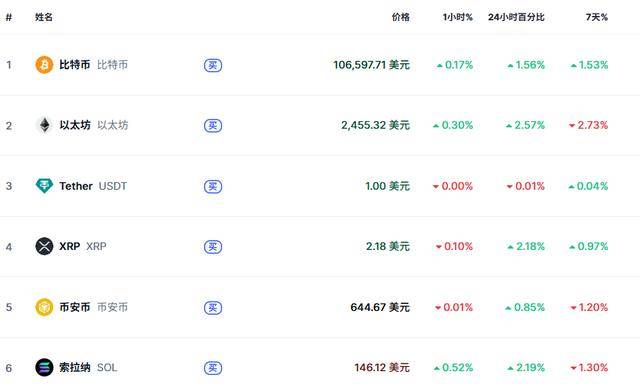Sort by the 24小时百分比 column header
This screenshot has height=384, width=640.
pyautogui.click(x=516, y=17)
